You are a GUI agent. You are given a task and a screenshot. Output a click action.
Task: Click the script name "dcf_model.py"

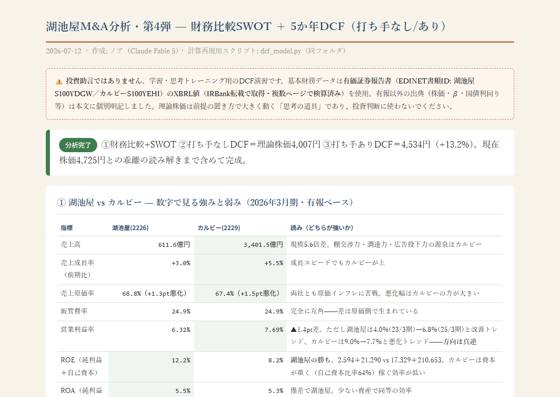click(281, 51)
